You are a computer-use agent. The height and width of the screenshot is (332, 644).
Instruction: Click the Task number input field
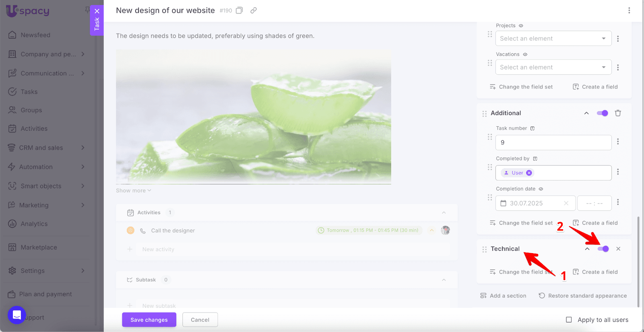[x=553, y=142]
